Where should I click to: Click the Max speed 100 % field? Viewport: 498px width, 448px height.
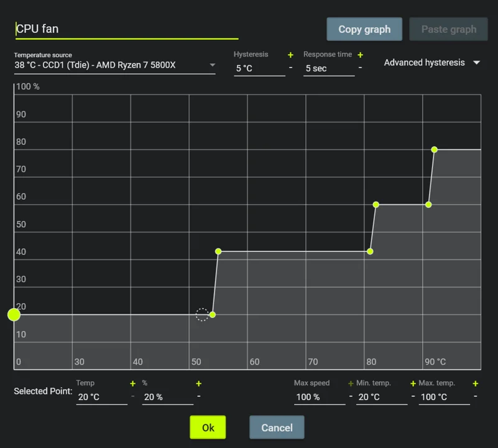pyautogui.click(x=320, y=397)
